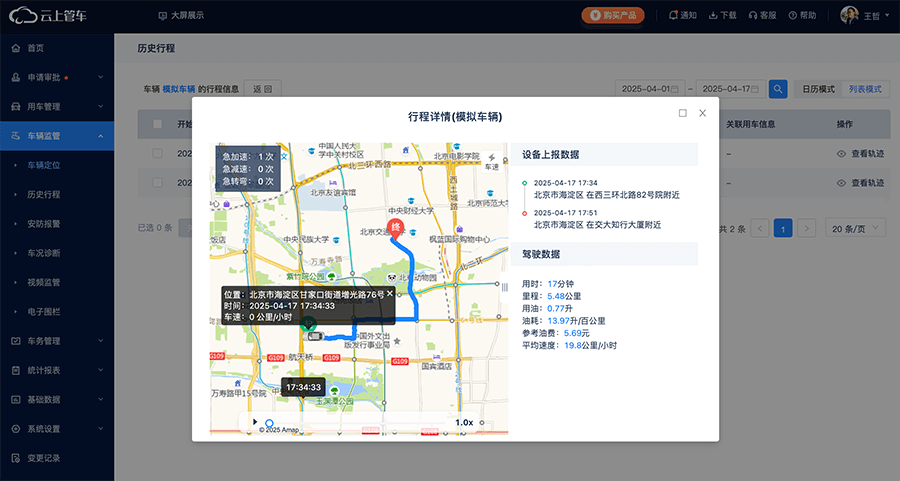Image resolution: width=900 pixels, height=481 pixels.
Task: Expand the 用车管理 menu chevron
Action: (x=100, y=106)
